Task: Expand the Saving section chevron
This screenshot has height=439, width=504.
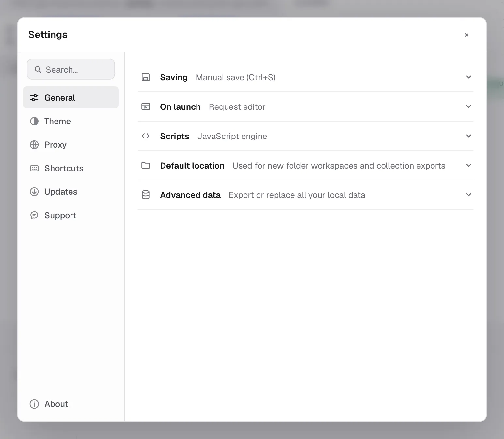Action: point(469,77)
